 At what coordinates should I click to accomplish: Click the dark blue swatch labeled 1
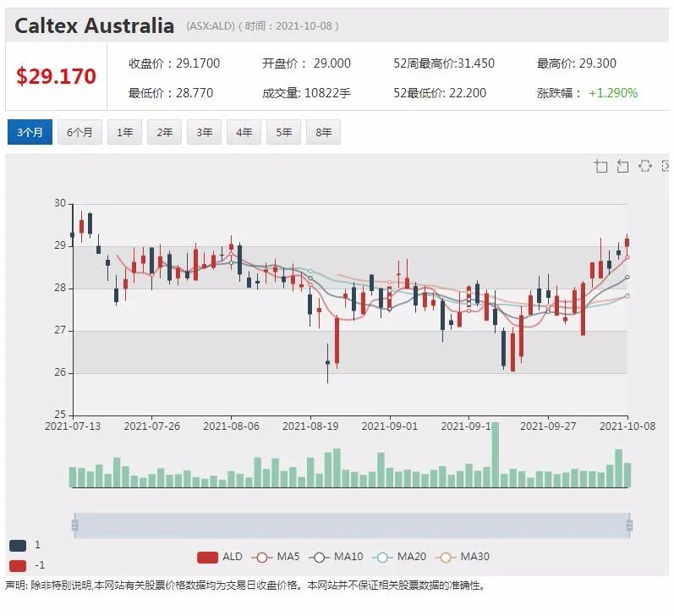coord(18,546)
